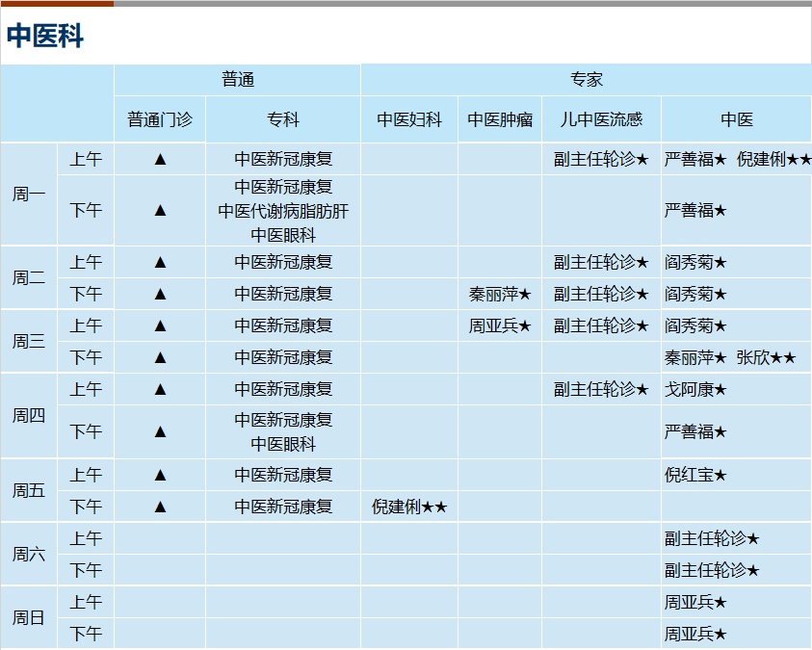Select the ▲ marker for Monday afternoon 普通门诊
Image resolution: width=812 pixels, height=650 pixels.
[x=160, y=210]
